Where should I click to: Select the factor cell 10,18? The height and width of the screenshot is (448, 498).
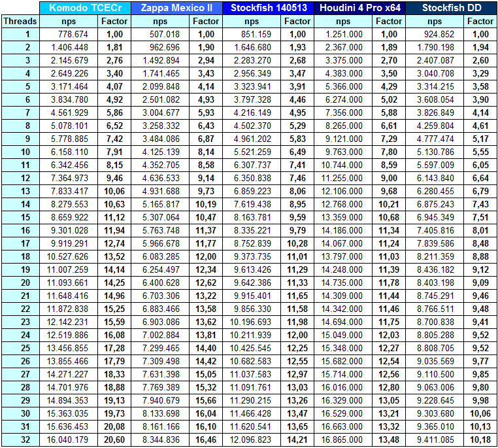(x=480, y=439)
